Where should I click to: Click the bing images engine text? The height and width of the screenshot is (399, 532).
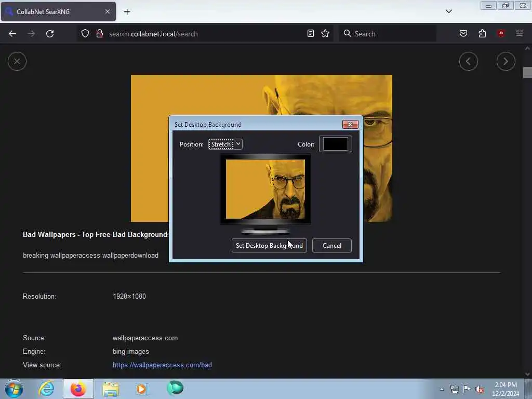(130, 352)
